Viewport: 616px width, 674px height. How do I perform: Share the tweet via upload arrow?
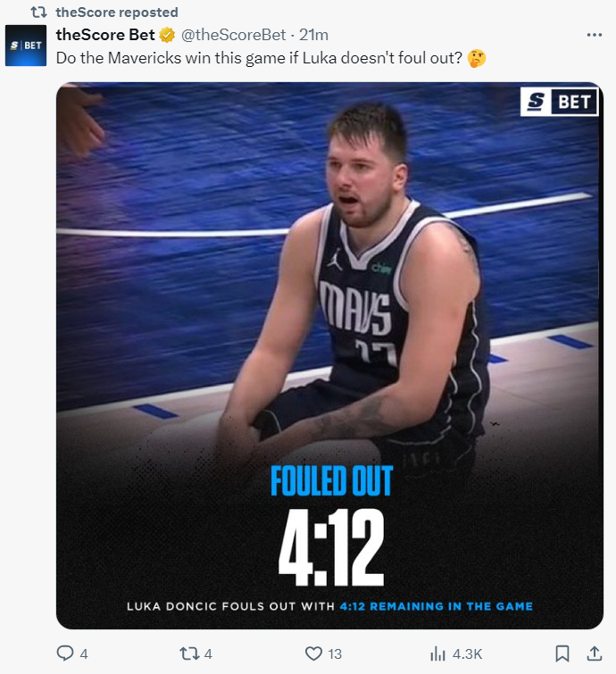(594, 653)
